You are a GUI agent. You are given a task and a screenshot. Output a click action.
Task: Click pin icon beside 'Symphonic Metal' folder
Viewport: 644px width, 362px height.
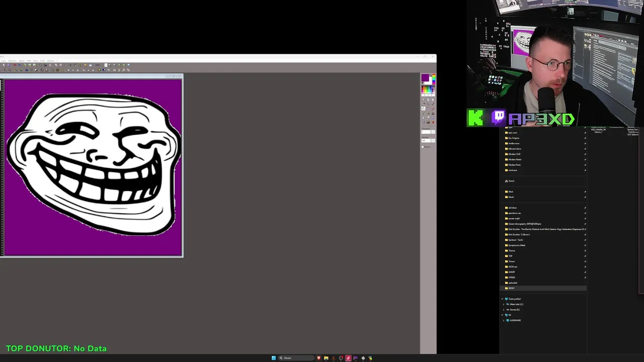[x=585, y=245]
